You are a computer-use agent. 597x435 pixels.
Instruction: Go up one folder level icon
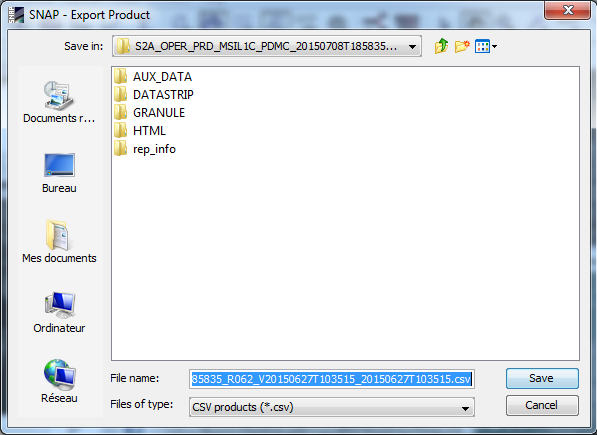pyautogui.click(x=441, y=46)
